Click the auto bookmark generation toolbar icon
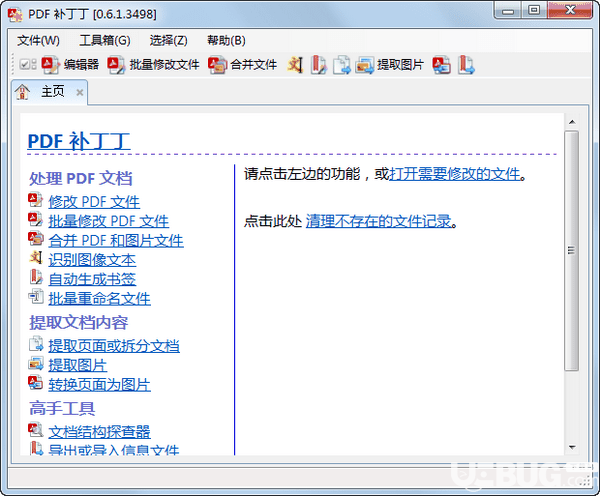The height and width of the screenshot is (496, 600). (318, 65)
